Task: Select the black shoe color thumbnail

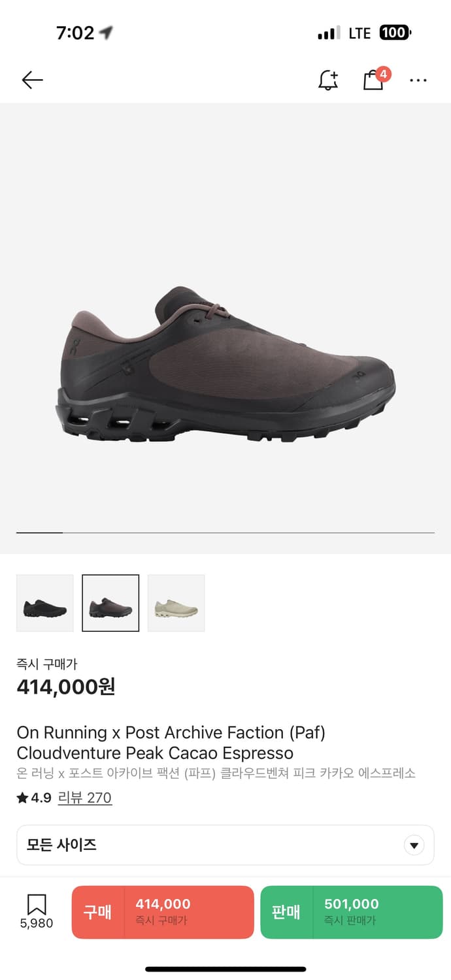Action: (45, 603)
